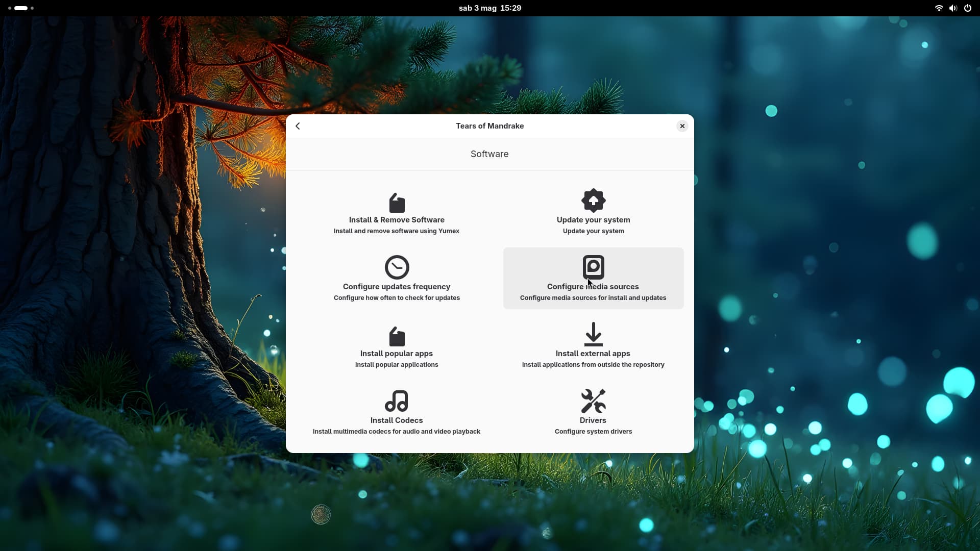
Task: Click 'Install applications from outside the repository'
Action: [x=593, y=365]
